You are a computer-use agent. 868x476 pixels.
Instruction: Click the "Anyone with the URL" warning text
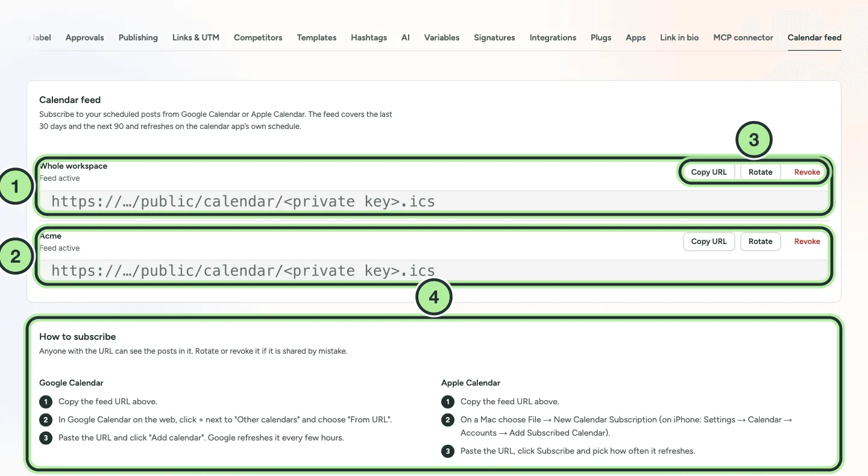pos(193,351)
